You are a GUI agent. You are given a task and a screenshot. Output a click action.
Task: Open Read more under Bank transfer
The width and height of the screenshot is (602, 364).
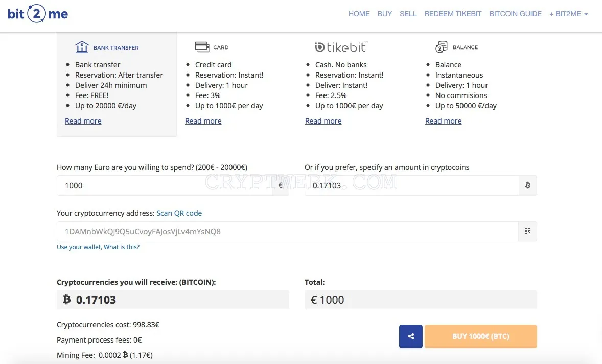(83, 121)
